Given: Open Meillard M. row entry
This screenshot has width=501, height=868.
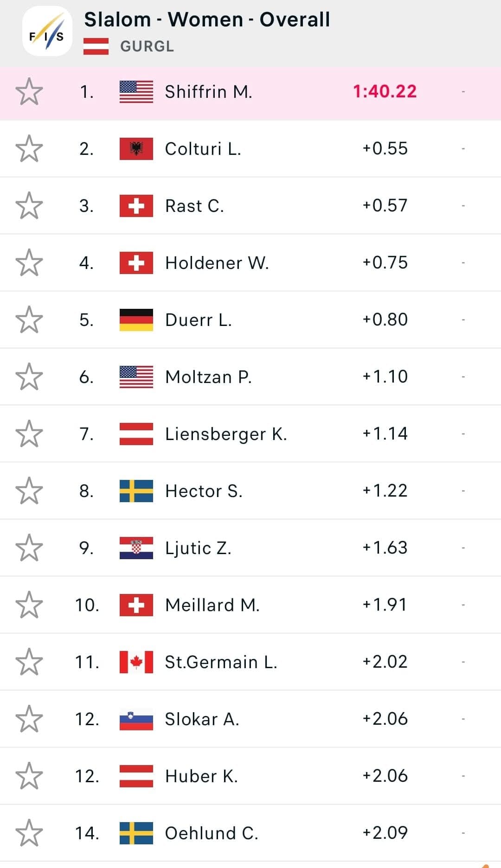Looking at the screenshot, I should point(212,605).
